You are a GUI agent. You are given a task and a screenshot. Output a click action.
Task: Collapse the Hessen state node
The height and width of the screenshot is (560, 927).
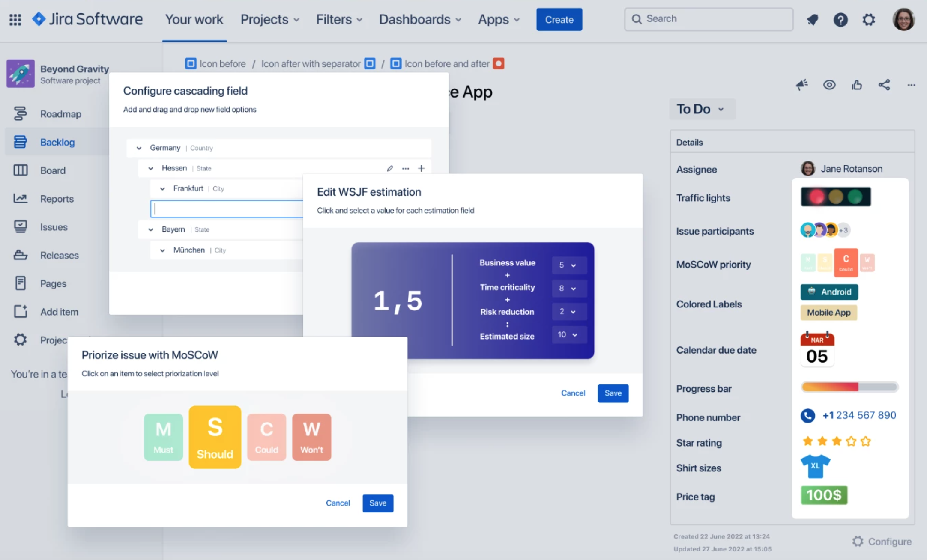151,168
